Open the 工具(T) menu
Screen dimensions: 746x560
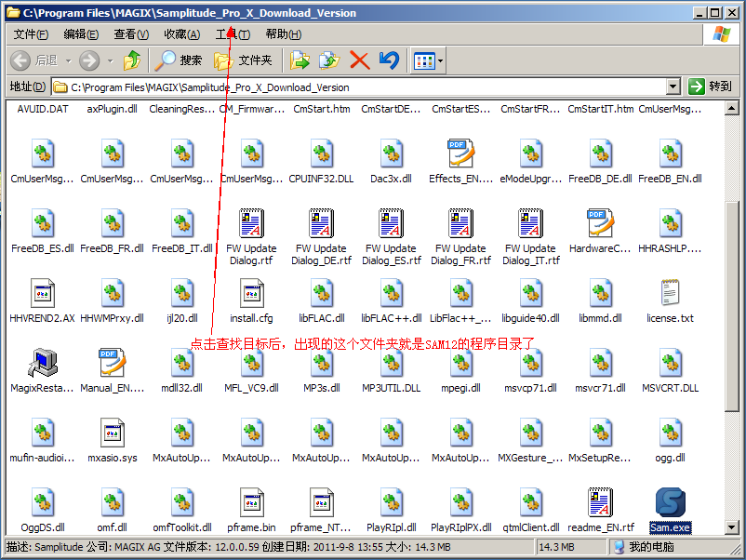pyautogui.click(x=233, y=34)
